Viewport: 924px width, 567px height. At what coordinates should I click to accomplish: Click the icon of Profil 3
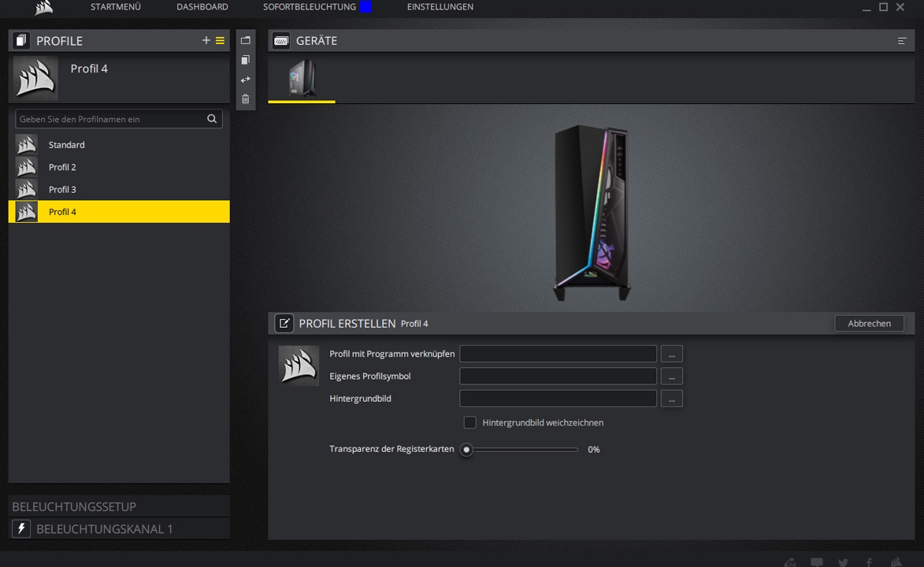tap(27, 189)
